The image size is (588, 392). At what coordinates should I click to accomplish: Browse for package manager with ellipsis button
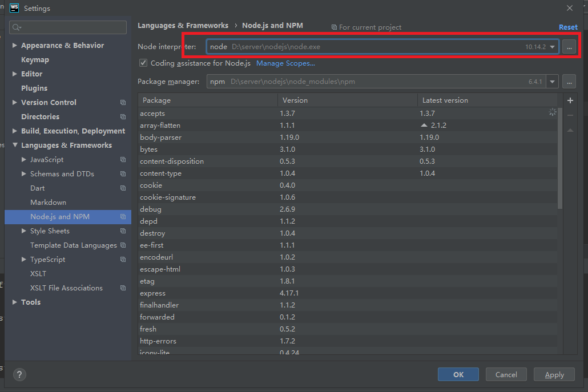[569, 82]
